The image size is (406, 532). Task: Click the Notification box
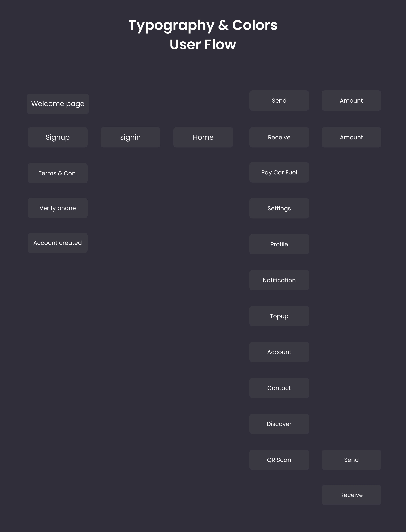coord(279,280)
